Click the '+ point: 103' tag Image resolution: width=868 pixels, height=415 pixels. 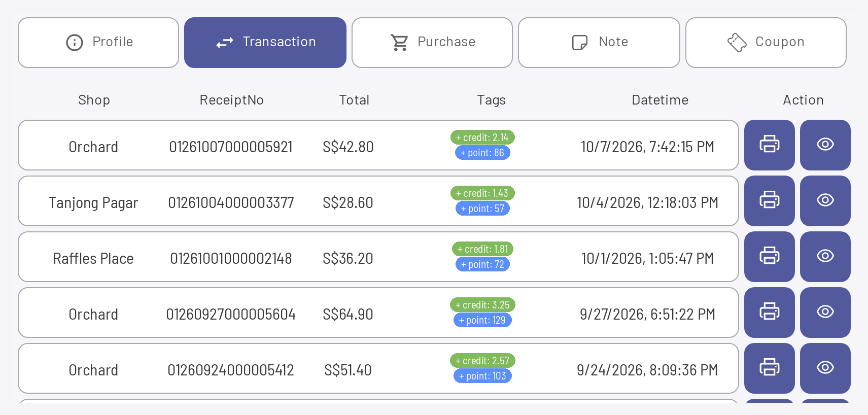pyautogui.click(x=482, y=376)
